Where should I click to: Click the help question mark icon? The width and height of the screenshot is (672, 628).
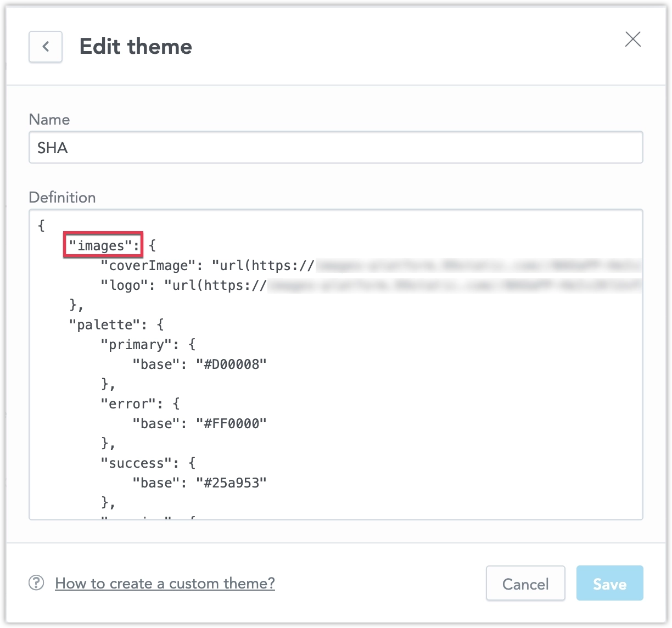click(35, 584)
